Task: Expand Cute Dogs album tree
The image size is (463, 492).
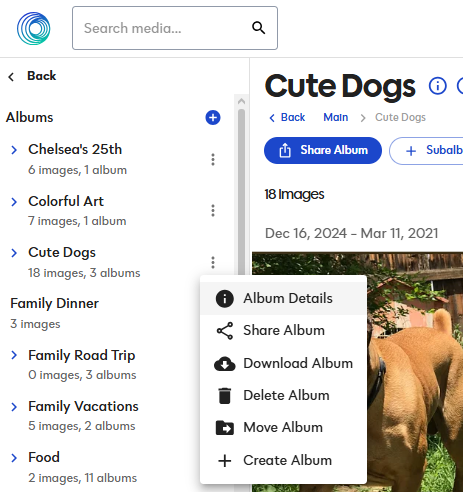Action: [14, 253]
